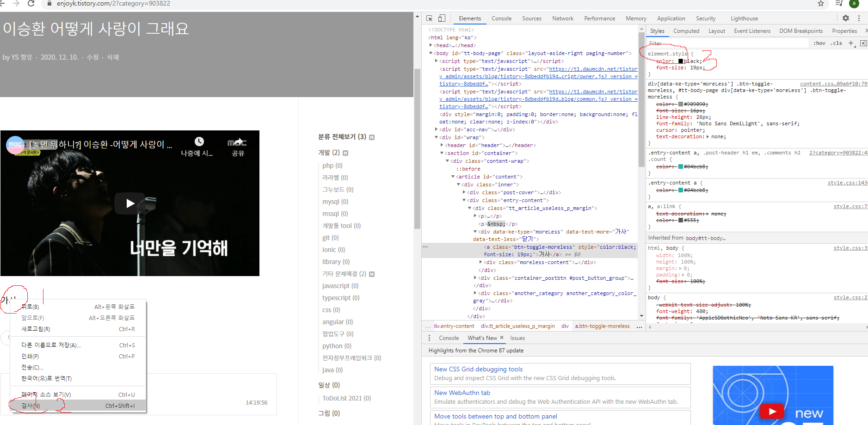The height and width of the screenshot is (425, 868).
Task: Collapse the section container node
Action: [442, 153]
